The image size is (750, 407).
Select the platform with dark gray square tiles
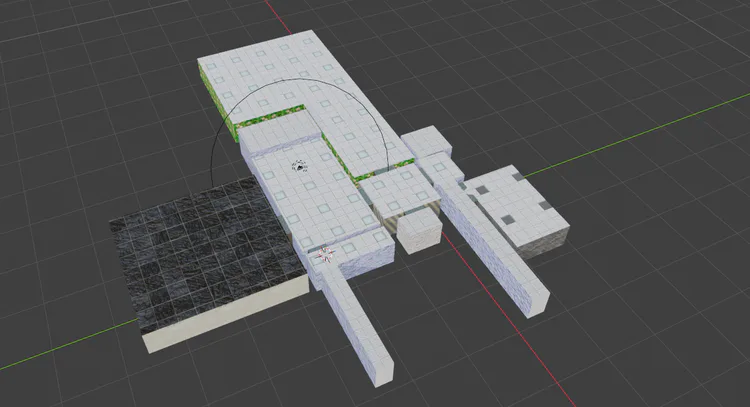[x=519, y=210]
